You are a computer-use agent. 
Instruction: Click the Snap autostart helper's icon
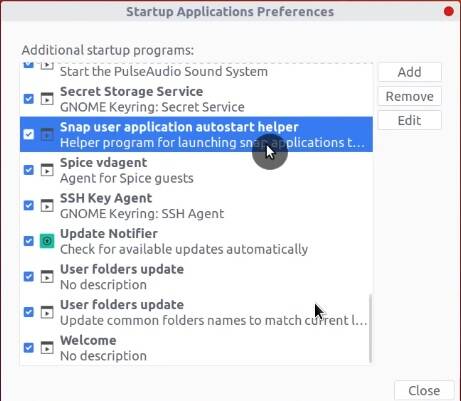(x=47, y=134)
